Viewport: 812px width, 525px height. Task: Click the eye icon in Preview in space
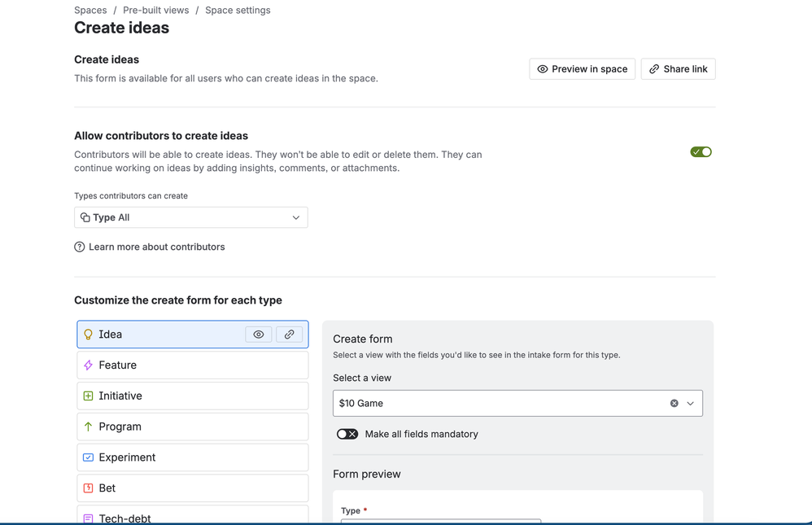542,69
